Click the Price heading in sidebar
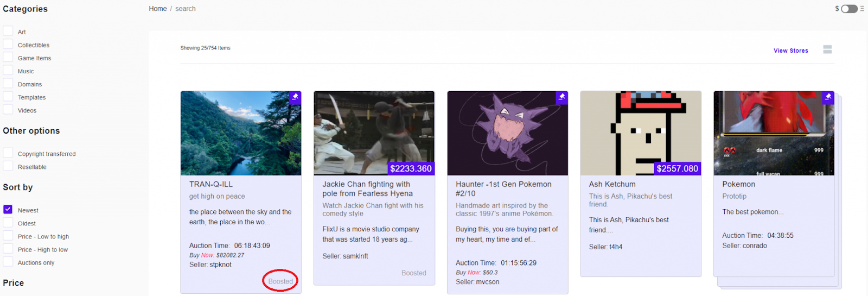This screenshot has height=296, width=868. [14, 282]
